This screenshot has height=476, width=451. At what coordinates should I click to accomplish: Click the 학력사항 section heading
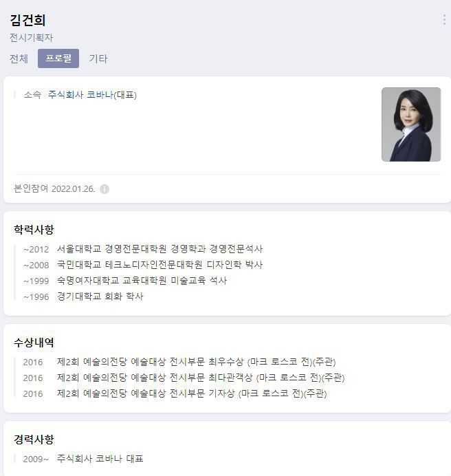click(x=34, y=229)
